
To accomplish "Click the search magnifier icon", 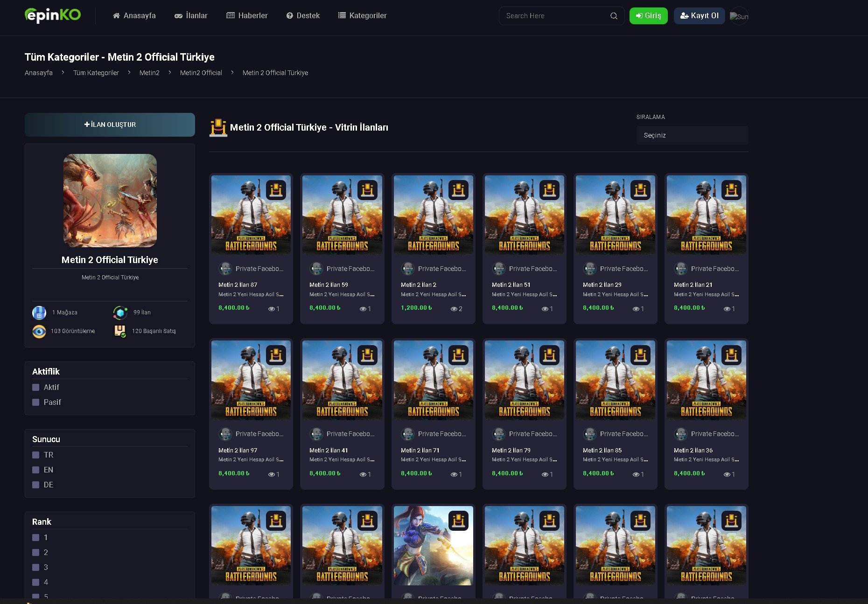I will click(614, 16).
